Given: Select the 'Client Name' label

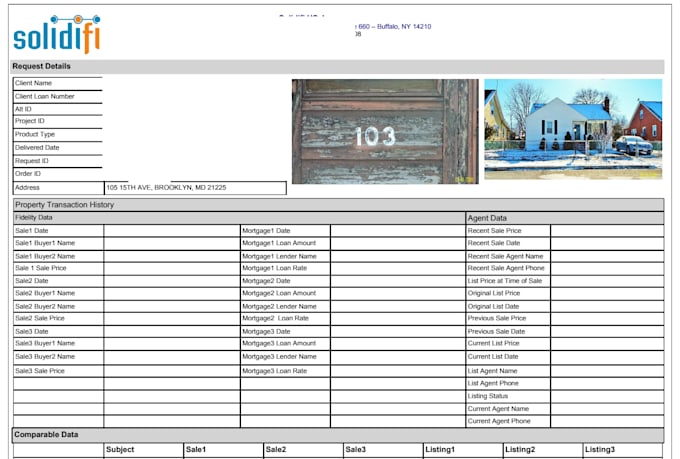Looking at the screenshot, I should tap(33, 83).
